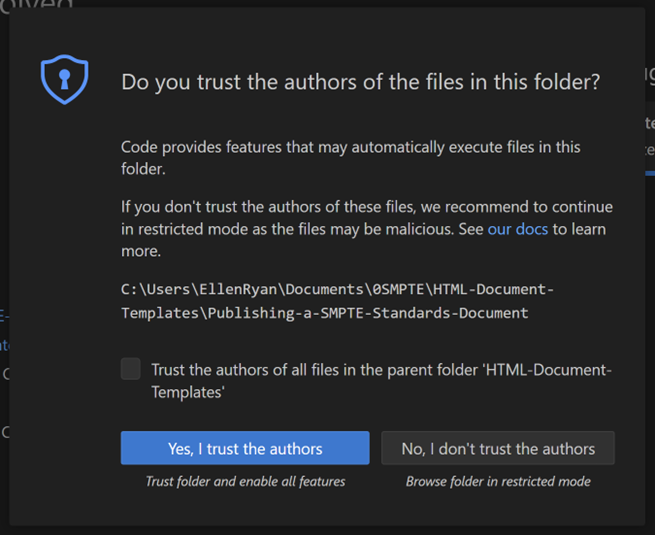Click the 'Templates' word in checkbox label
Image resolution: width=655 pixels, height=535 pixels.
click(x=186, y=392)
